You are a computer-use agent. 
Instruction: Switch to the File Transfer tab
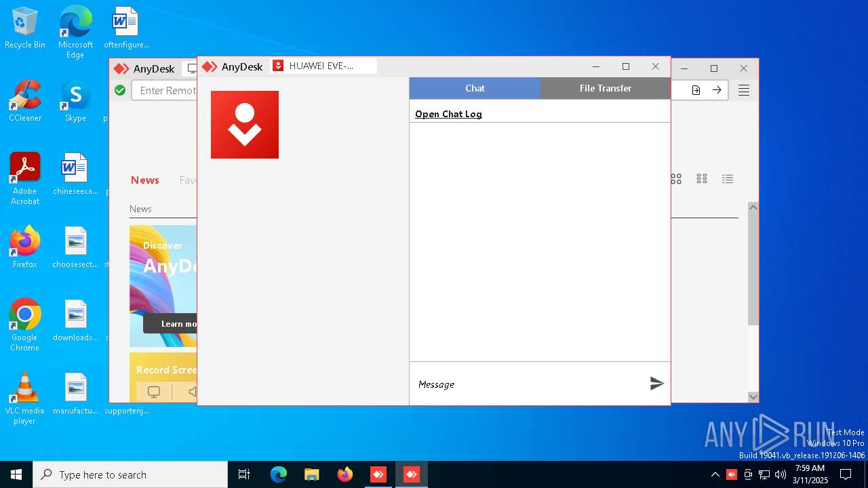tap(606, 88)
